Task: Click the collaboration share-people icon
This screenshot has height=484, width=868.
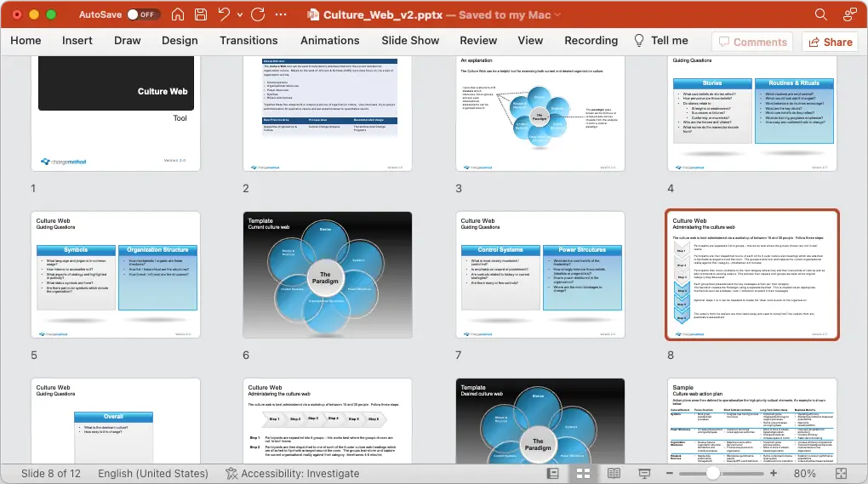Action: [x=850, y=14]
